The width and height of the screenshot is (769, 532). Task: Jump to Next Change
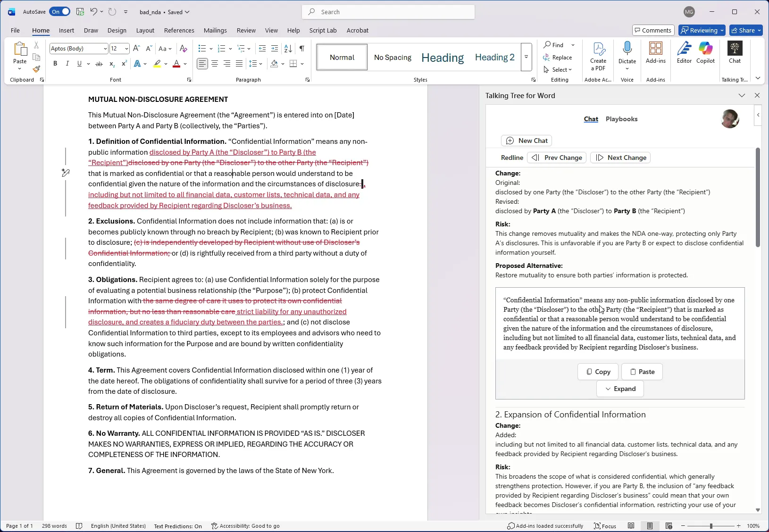click(620, 158)
